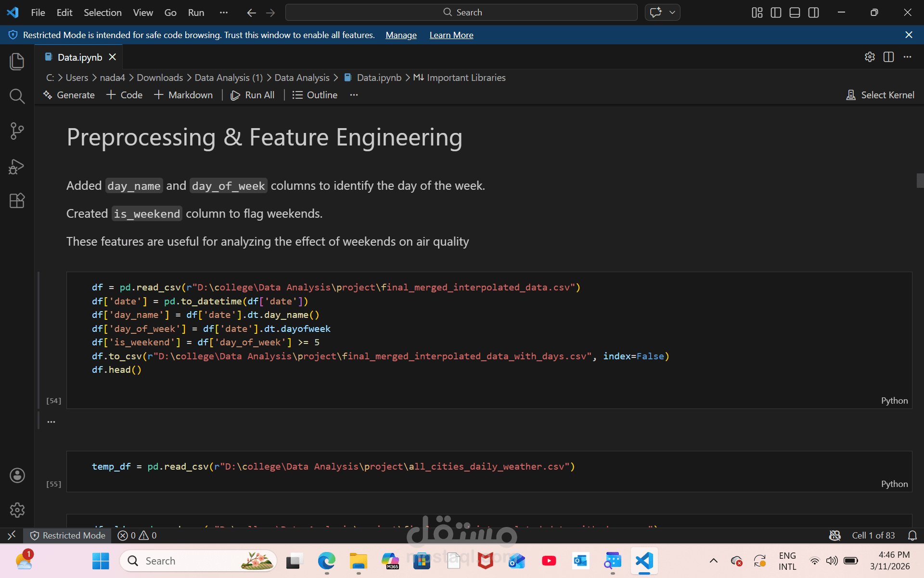This screenshot has width=924, height=578.
Task: Toggle the bottom Panel layout button
Action: click(795, 13)
